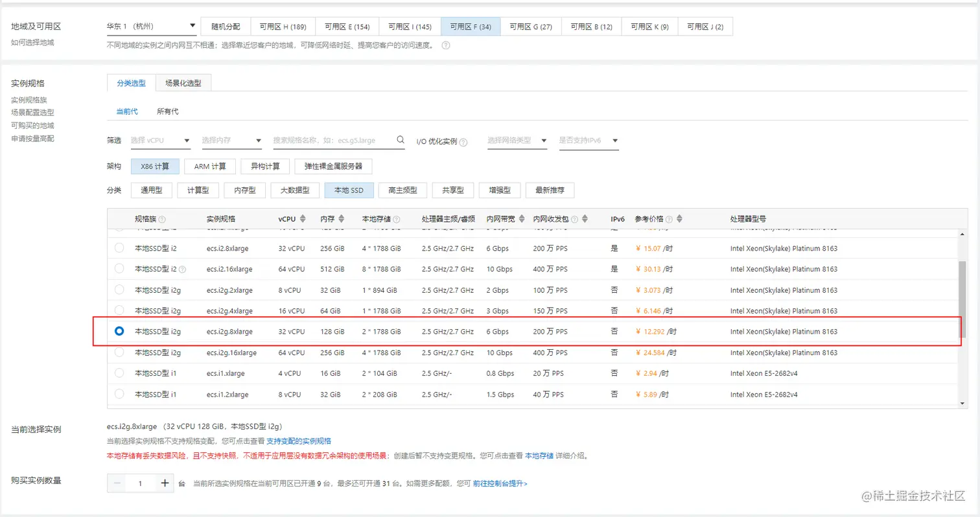
Task: Open the 如何选择地域 link
Action: click(32, 43)
